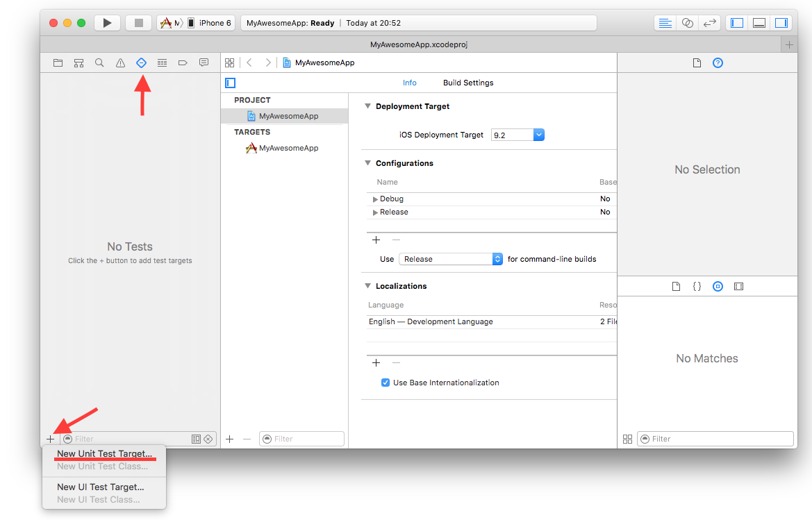812x520 pixels.
Task: Remove a target with the minus button
Action: pos(247,439)
